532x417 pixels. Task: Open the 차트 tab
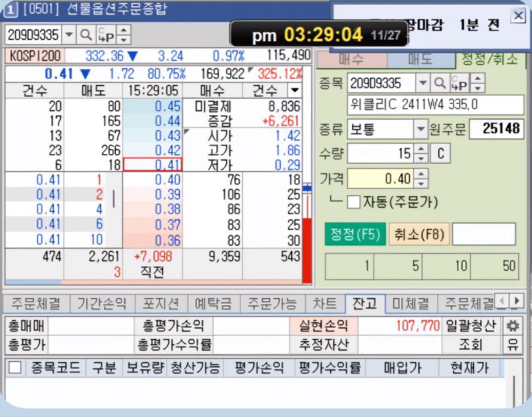pos(325,303)
